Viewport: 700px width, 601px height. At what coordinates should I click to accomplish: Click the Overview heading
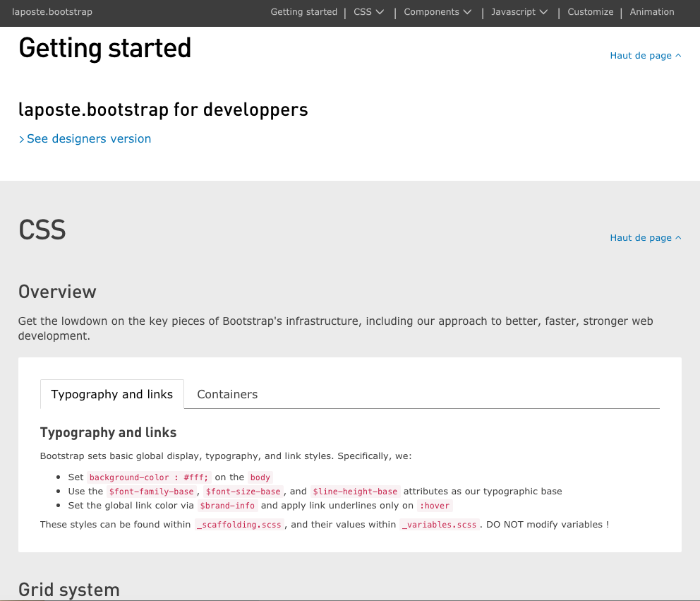click(x=57, y=292)
